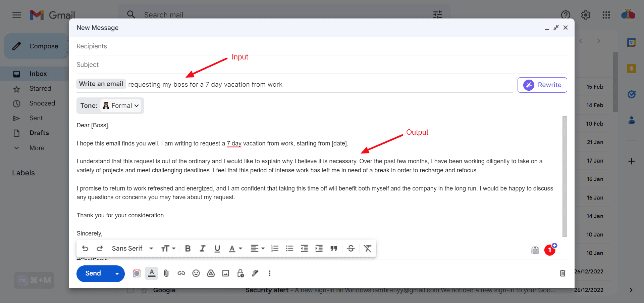644x303 pixels.
Task: Click the Rewrite button
Action: 542,85
